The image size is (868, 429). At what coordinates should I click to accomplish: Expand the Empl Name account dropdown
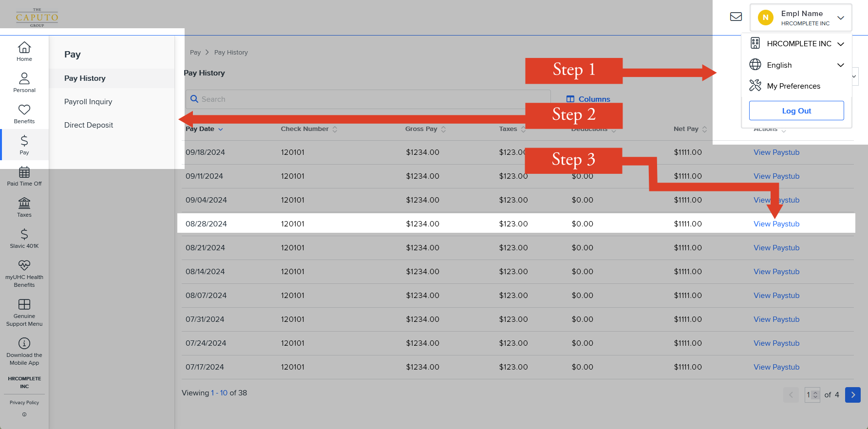click(840, 18)
